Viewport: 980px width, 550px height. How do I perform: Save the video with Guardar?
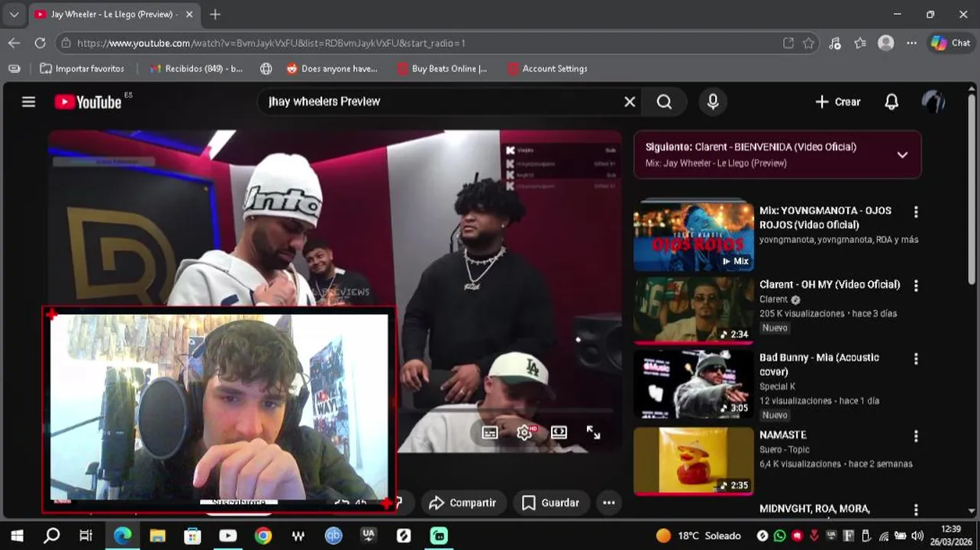point(550,503)
